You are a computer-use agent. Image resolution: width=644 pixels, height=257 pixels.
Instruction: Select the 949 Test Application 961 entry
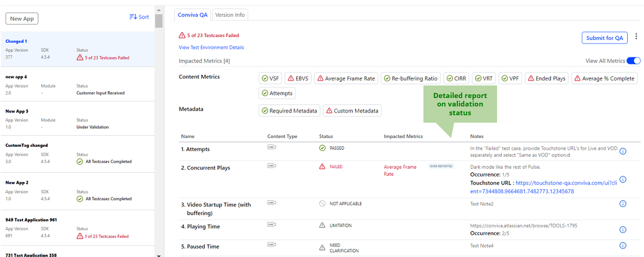coord(78,228)
